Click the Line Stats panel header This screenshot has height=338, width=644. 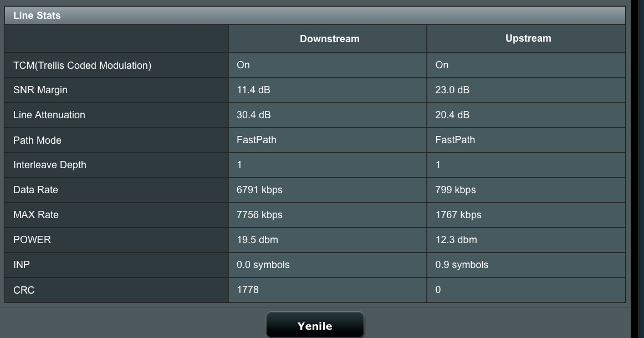[37, 16]
